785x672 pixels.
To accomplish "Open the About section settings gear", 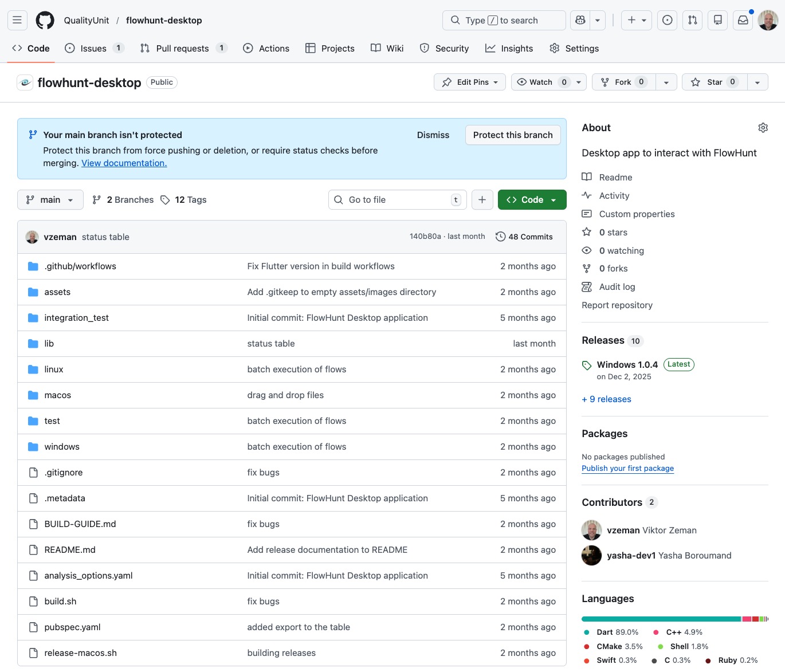I will (763, 127).
